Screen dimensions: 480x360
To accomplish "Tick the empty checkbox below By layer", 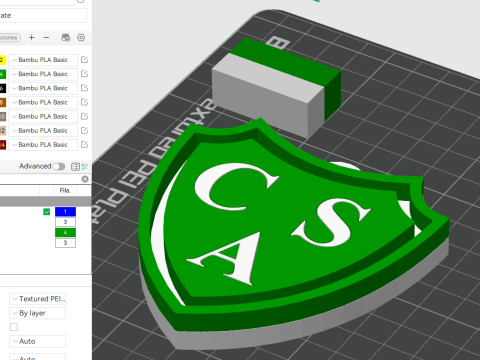I will 14,327.
